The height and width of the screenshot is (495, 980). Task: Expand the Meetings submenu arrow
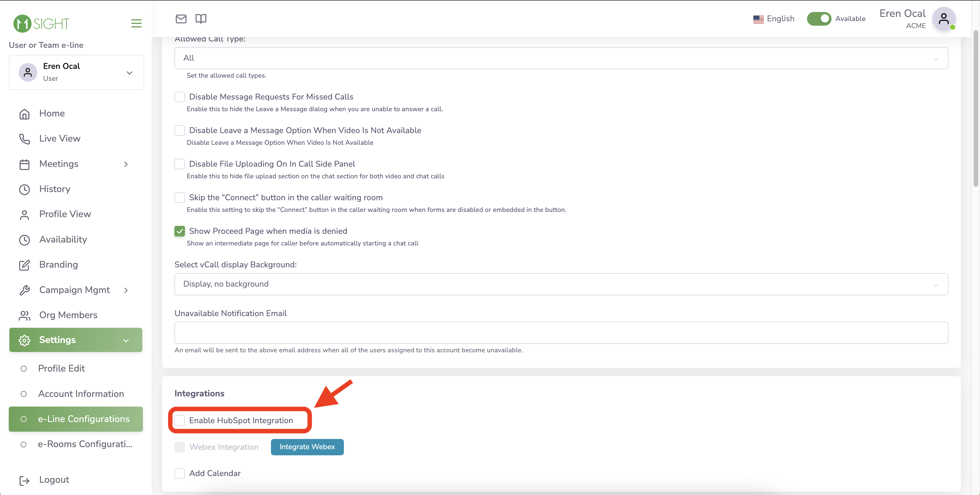tap(126, 164)
